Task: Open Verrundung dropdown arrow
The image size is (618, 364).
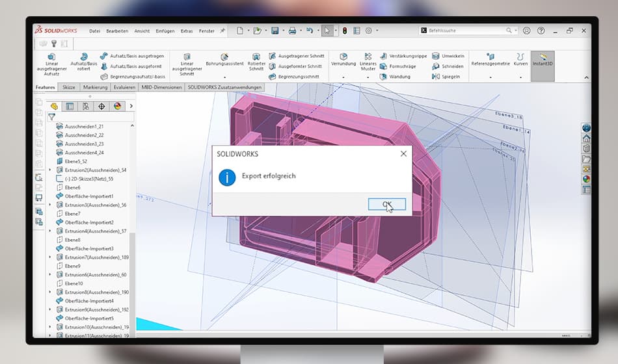Action: (x=343, y=77)
